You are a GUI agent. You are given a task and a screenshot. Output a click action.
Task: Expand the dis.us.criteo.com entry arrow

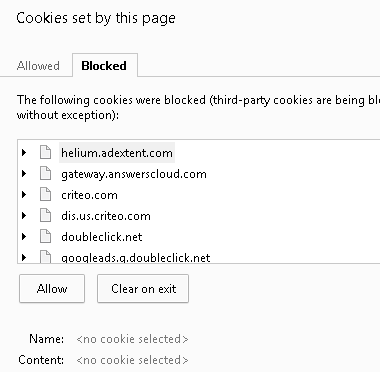(x=24, y=216)
